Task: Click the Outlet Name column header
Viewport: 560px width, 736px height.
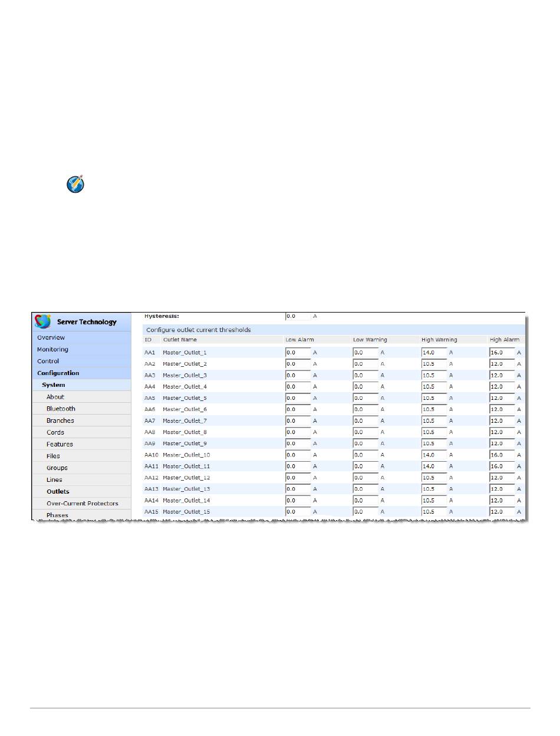Action: pyautogui.click(x=180, y=340)
